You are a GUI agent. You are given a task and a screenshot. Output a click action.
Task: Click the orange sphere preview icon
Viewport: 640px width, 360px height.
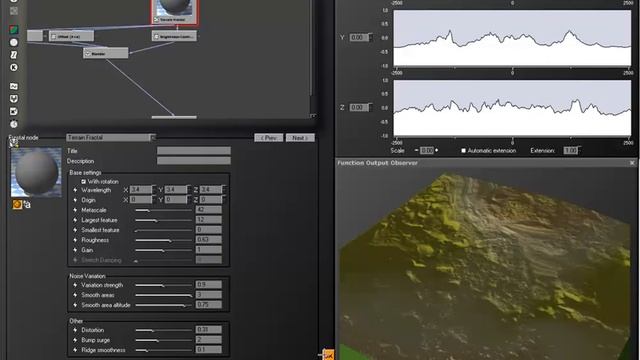[17, 204]
